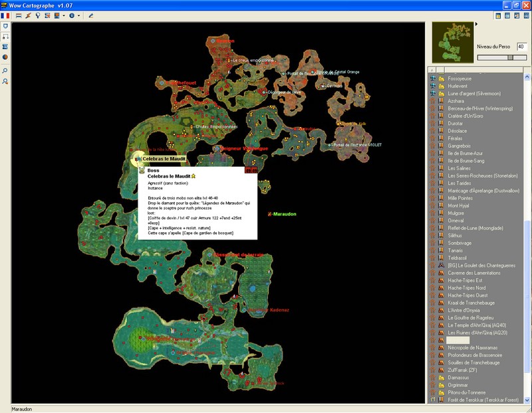Click the French flag language icon
The height and width of the screenshot is (413, 532).
click(x=5, y=15)
